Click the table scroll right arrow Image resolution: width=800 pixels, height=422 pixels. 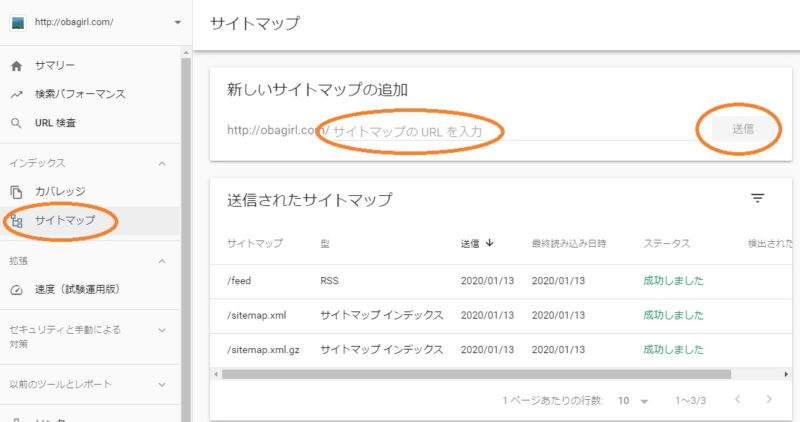[x=786, y=375]
